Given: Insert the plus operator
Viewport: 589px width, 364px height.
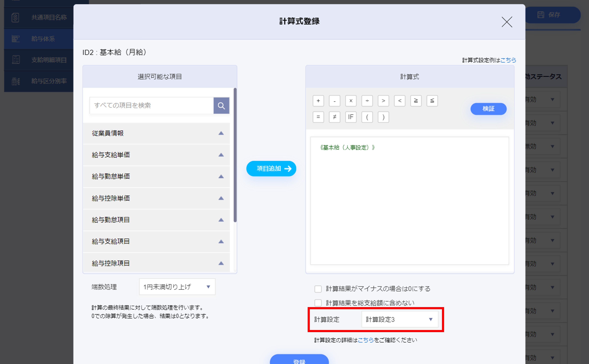Looking at the screenshot, I should [318, 101].
